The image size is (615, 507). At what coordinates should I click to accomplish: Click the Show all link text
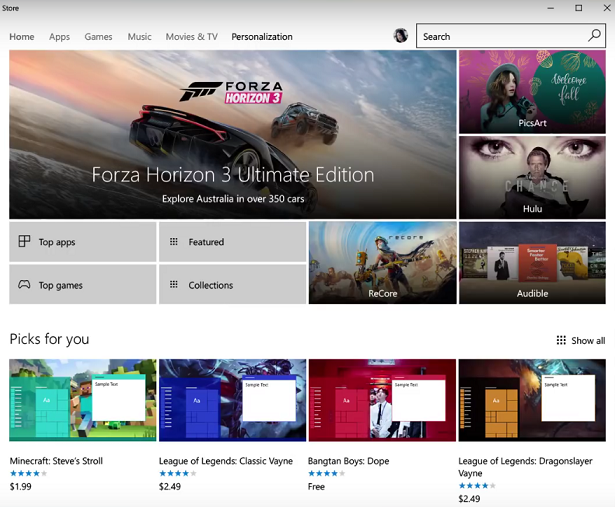588,341
